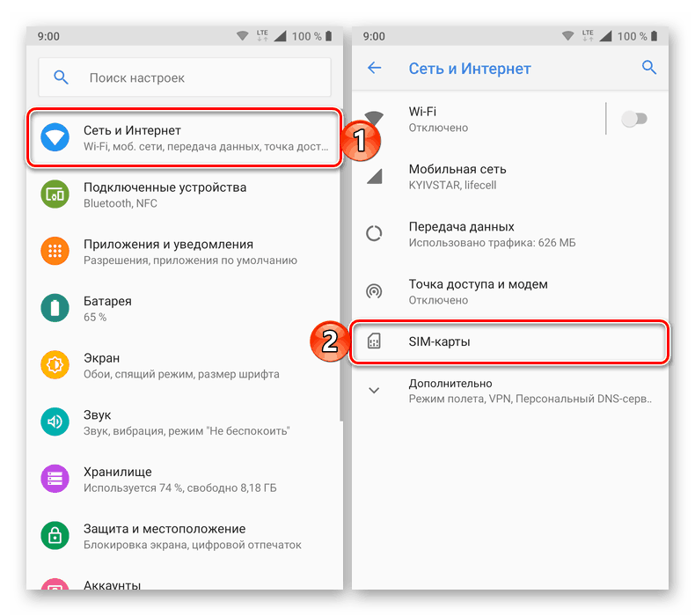
Task: Tap the orange Apps and notifications icon
Action: coord(55,251)
